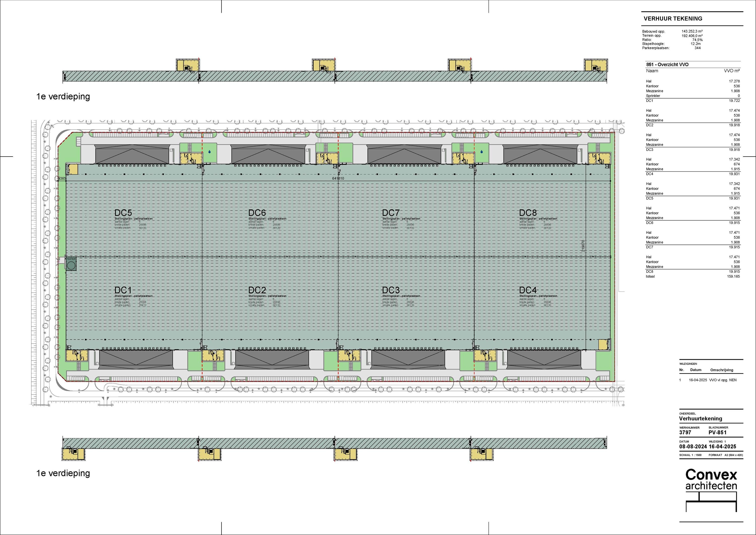Click the 219070 vertical dimension label
This screenshot has height=535, width=756.
click(x=583, y=246)
